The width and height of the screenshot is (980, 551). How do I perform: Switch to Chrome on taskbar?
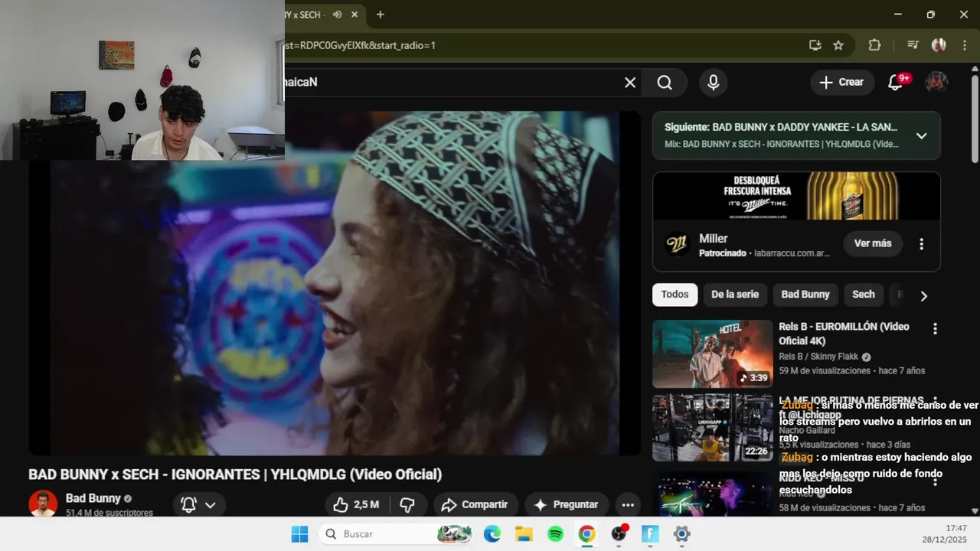[x=587, y=534]
